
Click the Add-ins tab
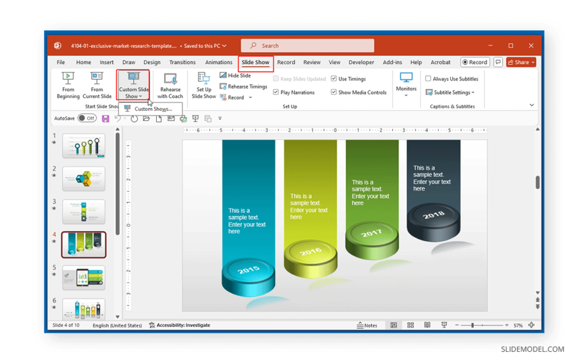392,62
